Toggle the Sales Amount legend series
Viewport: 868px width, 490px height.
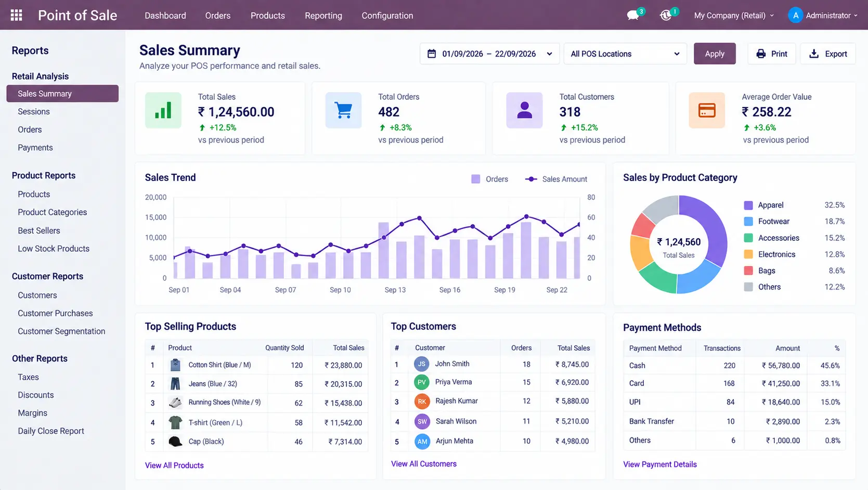click(x=556, y=179)
